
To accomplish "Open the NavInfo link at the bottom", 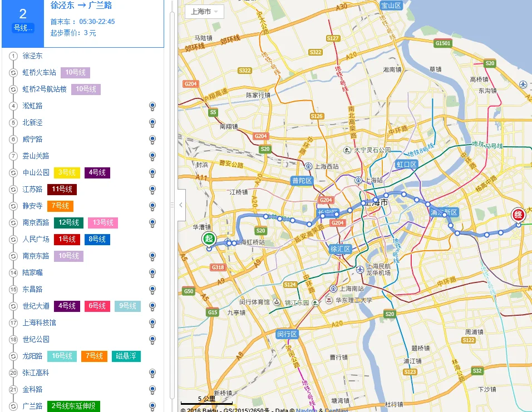I will (x=305, y=409).
